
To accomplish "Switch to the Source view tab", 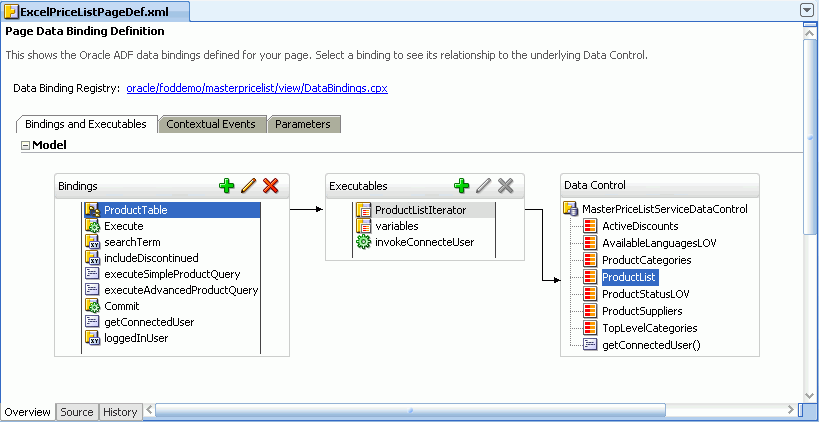I will 77,412.
